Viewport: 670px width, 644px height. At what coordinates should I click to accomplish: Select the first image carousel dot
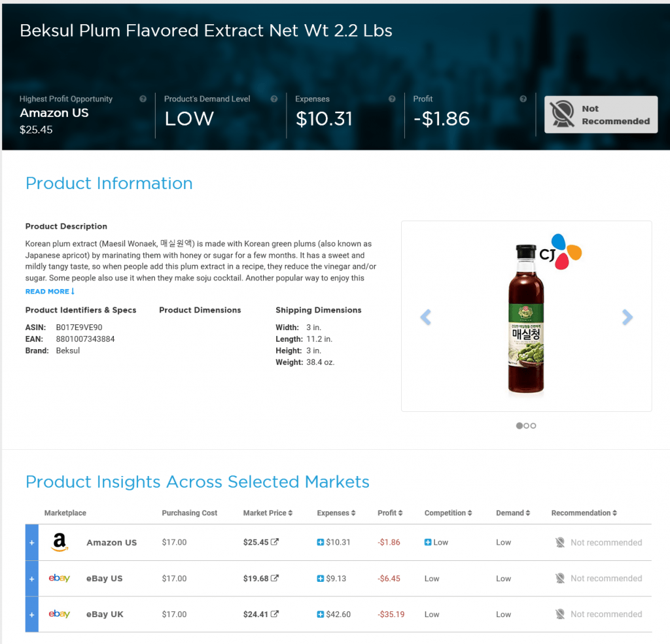pos(519,426)
